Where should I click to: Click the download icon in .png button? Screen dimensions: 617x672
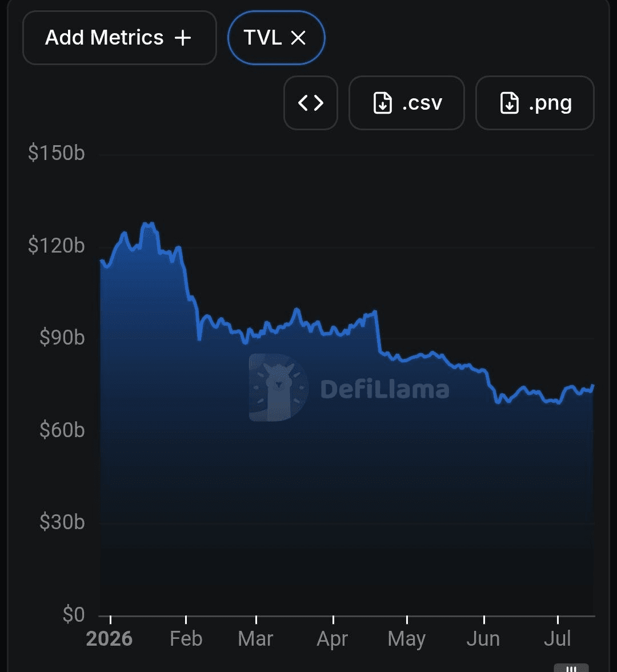click(x=510, y=103)
